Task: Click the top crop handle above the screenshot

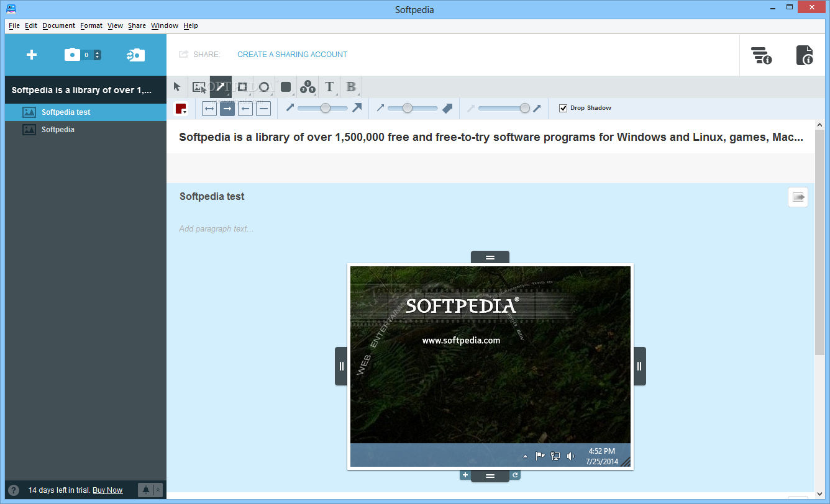Action: [x=490, y=257]
